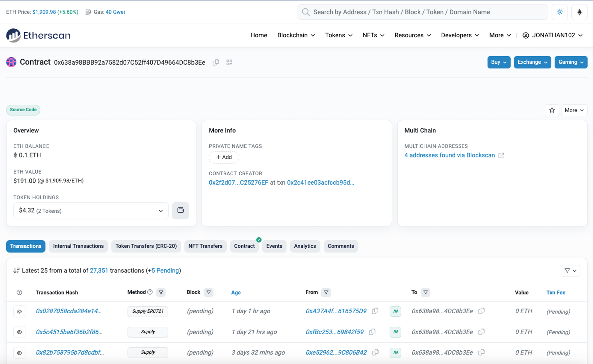Copy To address in the 0x82b758795b7d8cdbf row

[x=482, y=352]
